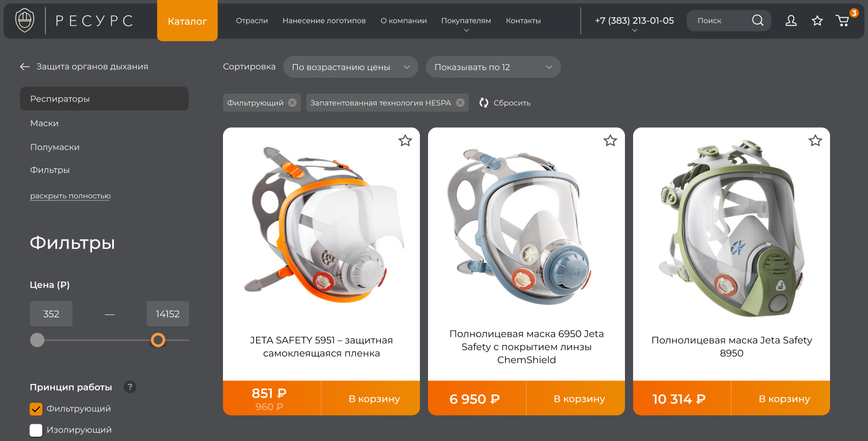Open the Показывать по 12 dropdown

click(x=493, y=67)
